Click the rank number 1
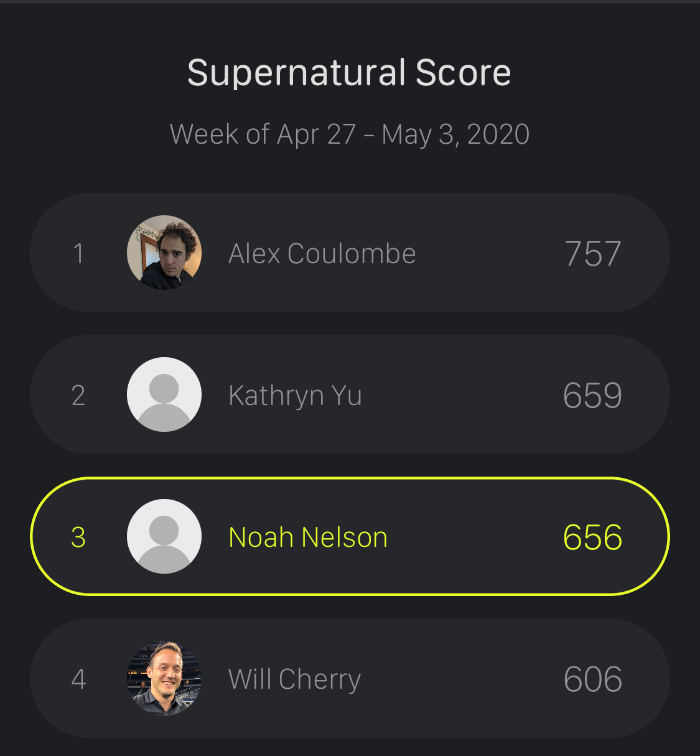700x756 pixels. click(78, 254)
